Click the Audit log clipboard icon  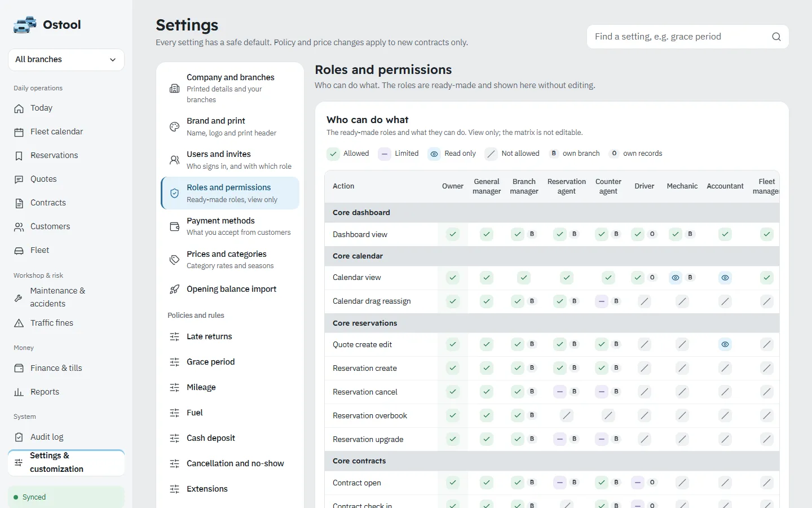(19, 437)
